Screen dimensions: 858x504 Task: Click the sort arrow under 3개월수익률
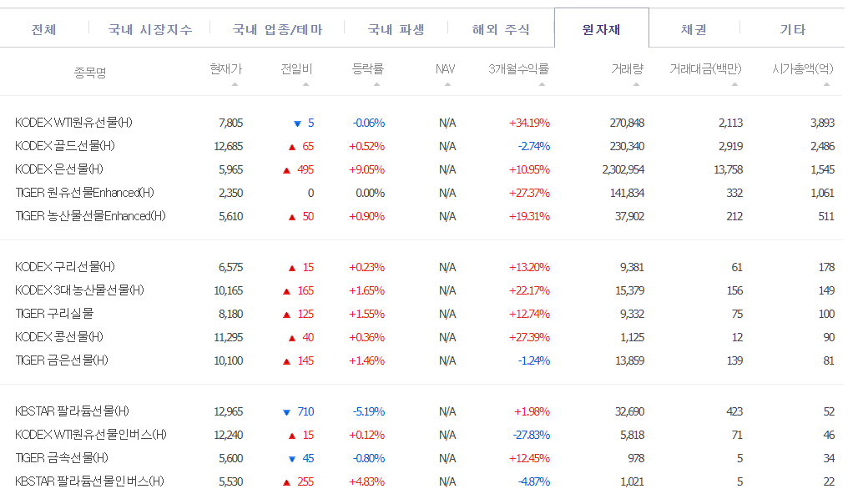click(x=542, y=84)
